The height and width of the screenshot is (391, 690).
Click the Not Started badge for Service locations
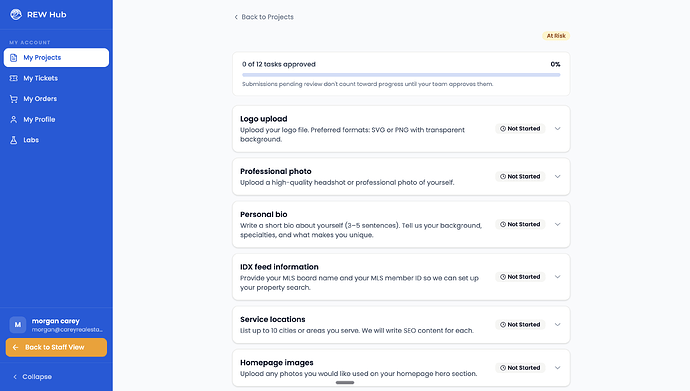point(520,325)
